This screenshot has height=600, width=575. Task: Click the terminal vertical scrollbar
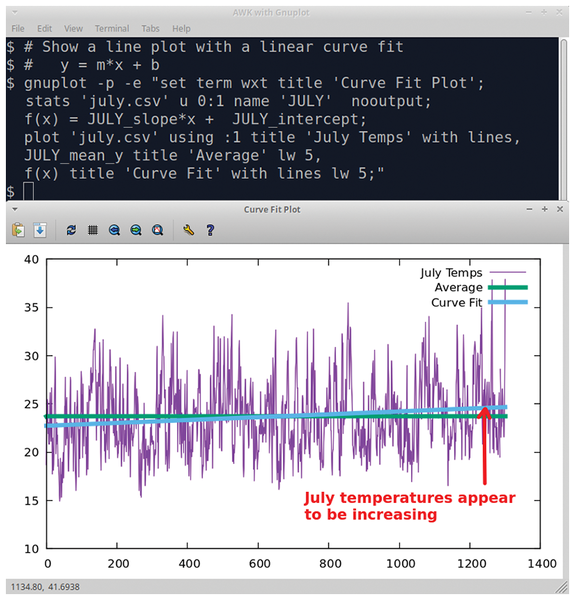[563, 119]
